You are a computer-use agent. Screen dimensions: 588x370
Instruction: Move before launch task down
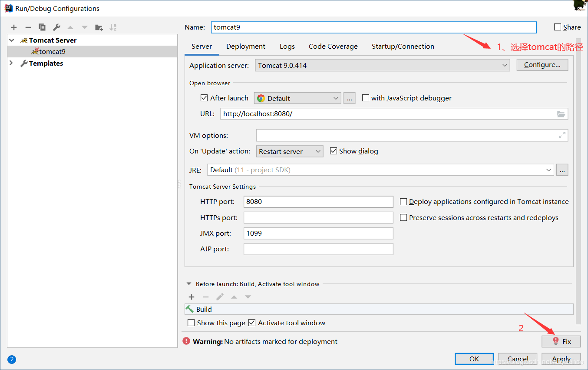point(248,297)
